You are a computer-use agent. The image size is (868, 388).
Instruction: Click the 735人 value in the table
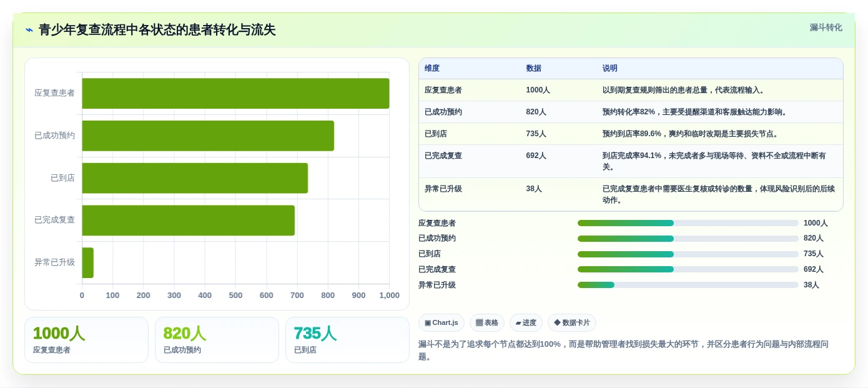[x=536, y=134]
